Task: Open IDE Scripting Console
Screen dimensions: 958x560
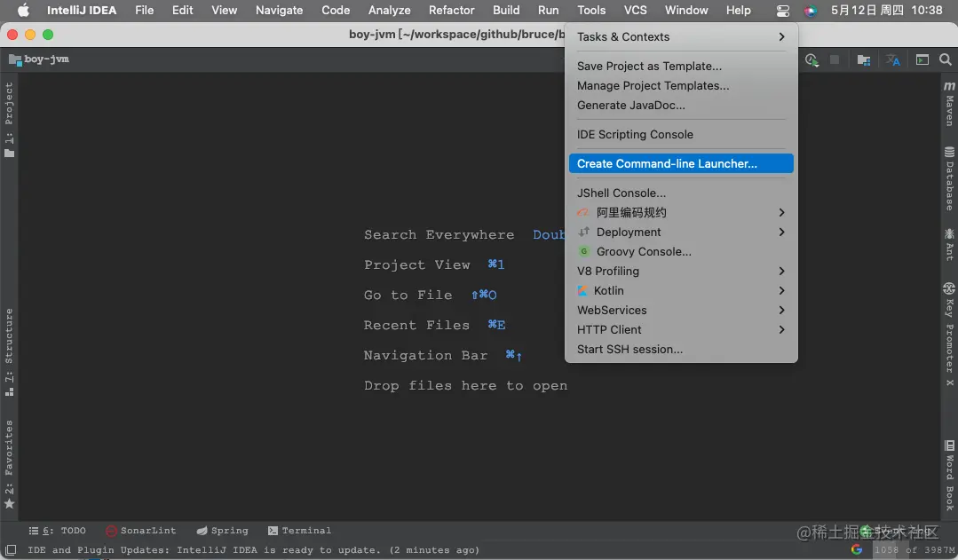Action: tap(681, 134)
